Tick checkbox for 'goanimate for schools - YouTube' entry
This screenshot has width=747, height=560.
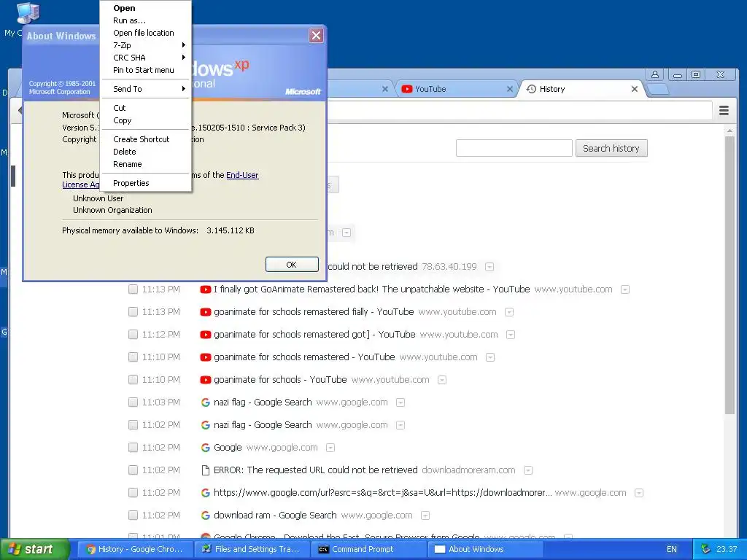tap(133, 379)
